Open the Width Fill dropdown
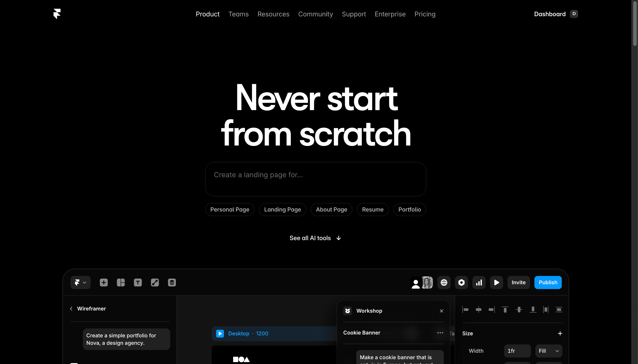This screenshot has height=364, width=638. [549, 351]
